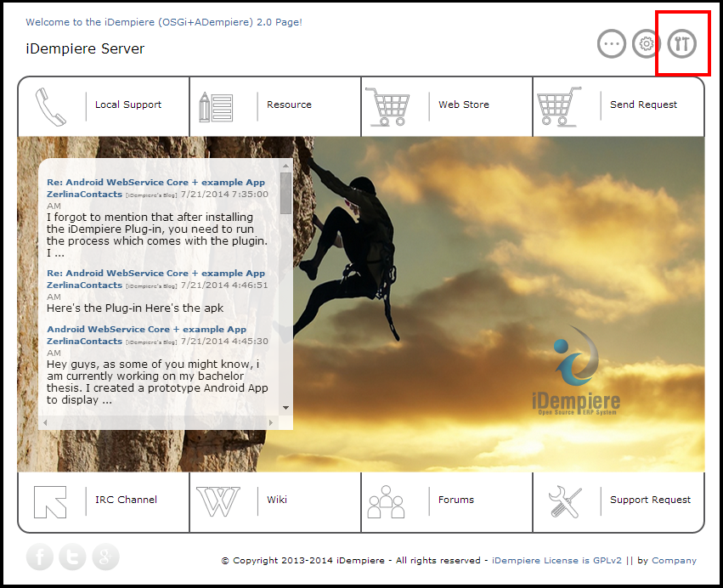This screenshot has width=723, height=588.
Task: Click the Forums people group icon
Action: tap(386, 502)
